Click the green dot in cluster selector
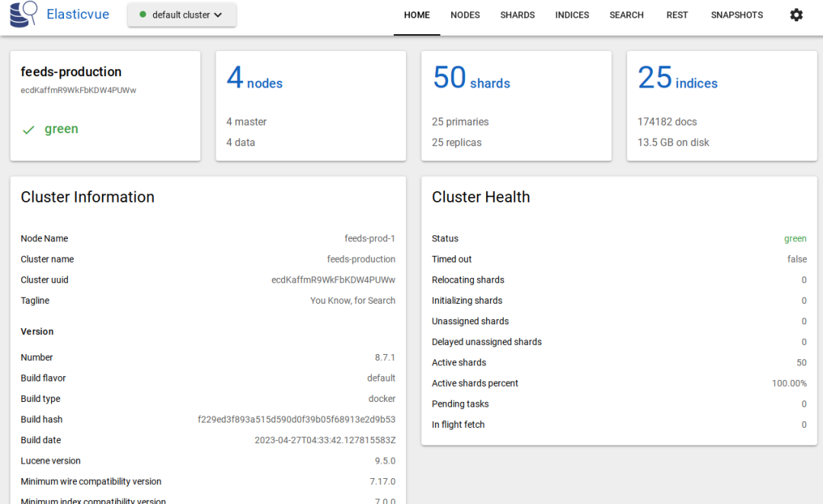The image size is (823, 504). pyautogui.click(x=143, y=14)
